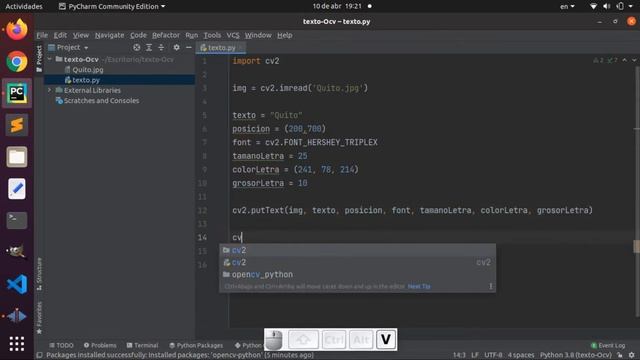This screenshot has height=360, width=640.
Task: Open the Terminal tool window
Action: pos(142,345)
